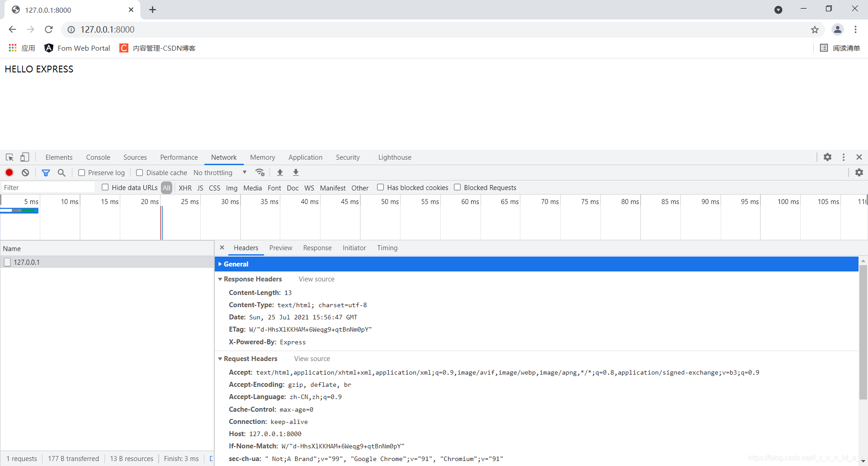Screen dimensions: 868x466
Task: Filter requests by Media
Action: tap(252, 188)
